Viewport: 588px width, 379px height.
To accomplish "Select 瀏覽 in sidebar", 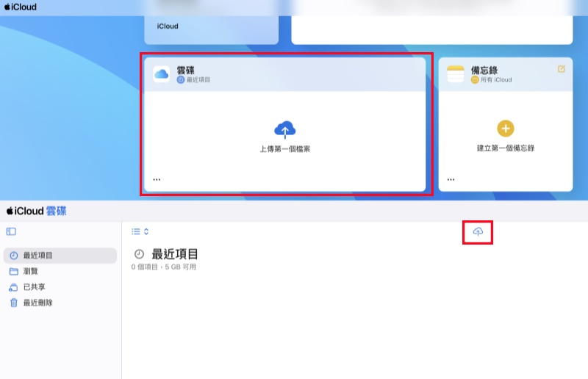I will point(60,271).
